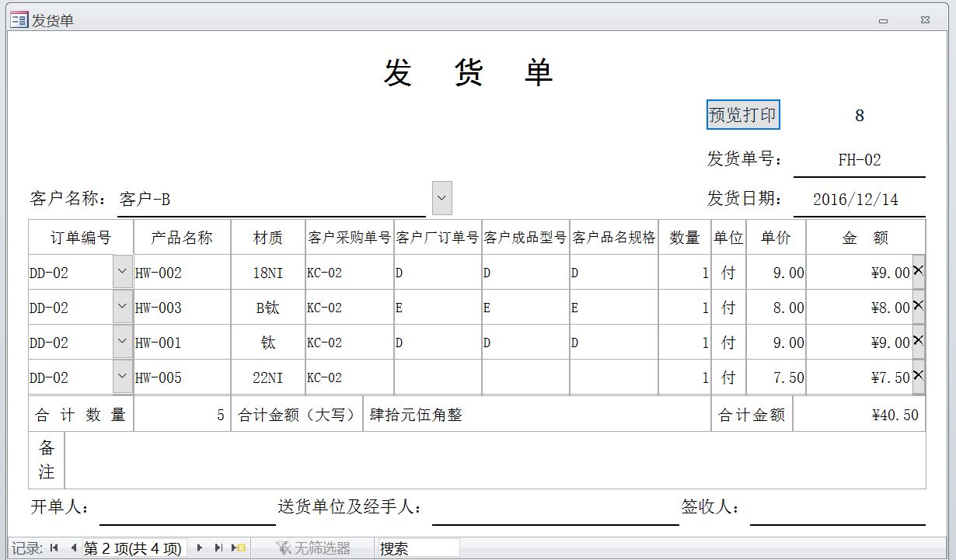
Task: Click the 开单人 input line
Action: [x=187, y=510]
